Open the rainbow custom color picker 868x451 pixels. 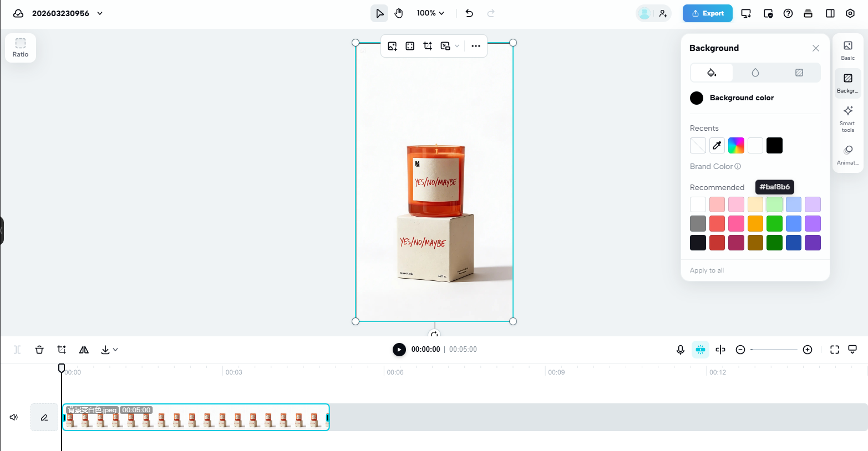click(x=736, y=146)
